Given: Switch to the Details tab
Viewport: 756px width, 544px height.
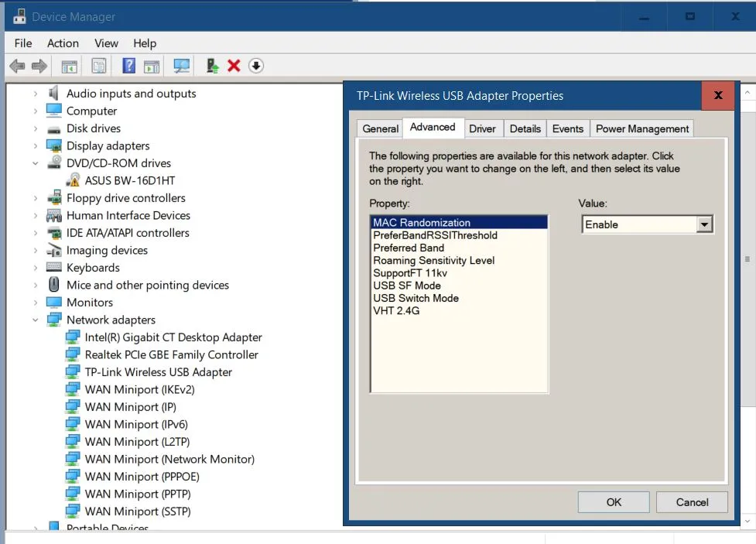Looking at the screenshot, I should click(525, 128).
